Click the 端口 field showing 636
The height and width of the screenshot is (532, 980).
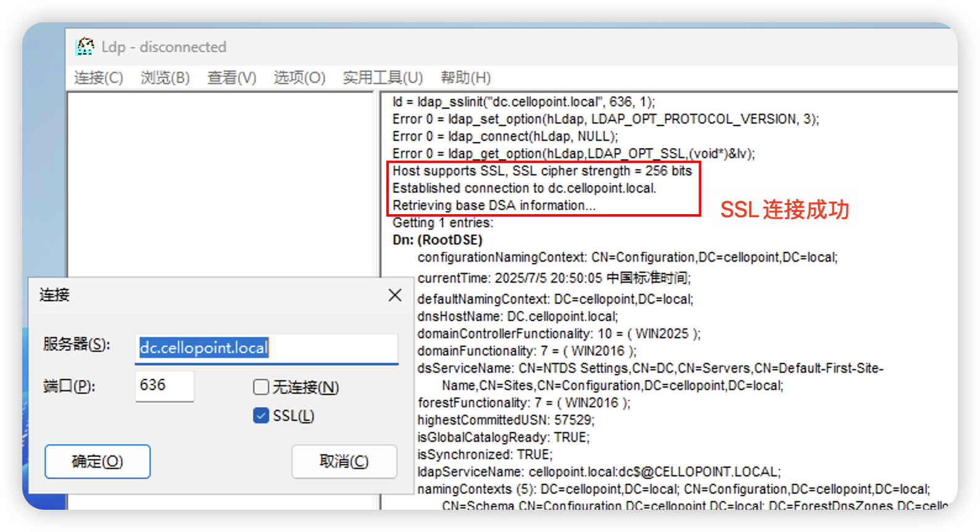point(165,386)
